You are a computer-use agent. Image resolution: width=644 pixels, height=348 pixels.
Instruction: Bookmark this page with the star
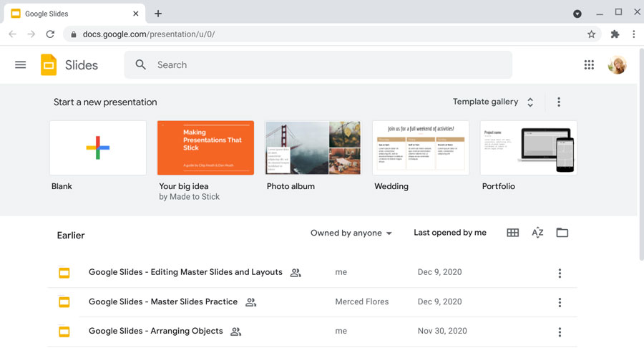(x=591, y=34)
